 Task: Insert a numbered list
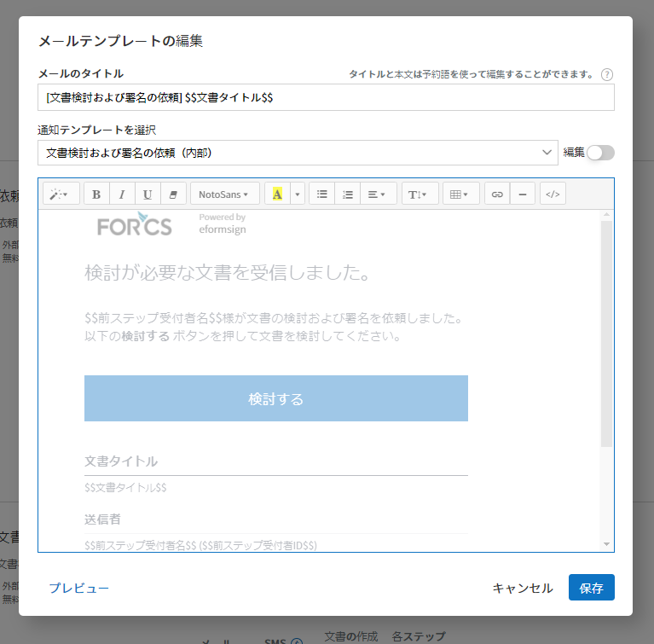click(x=347, y=194)
